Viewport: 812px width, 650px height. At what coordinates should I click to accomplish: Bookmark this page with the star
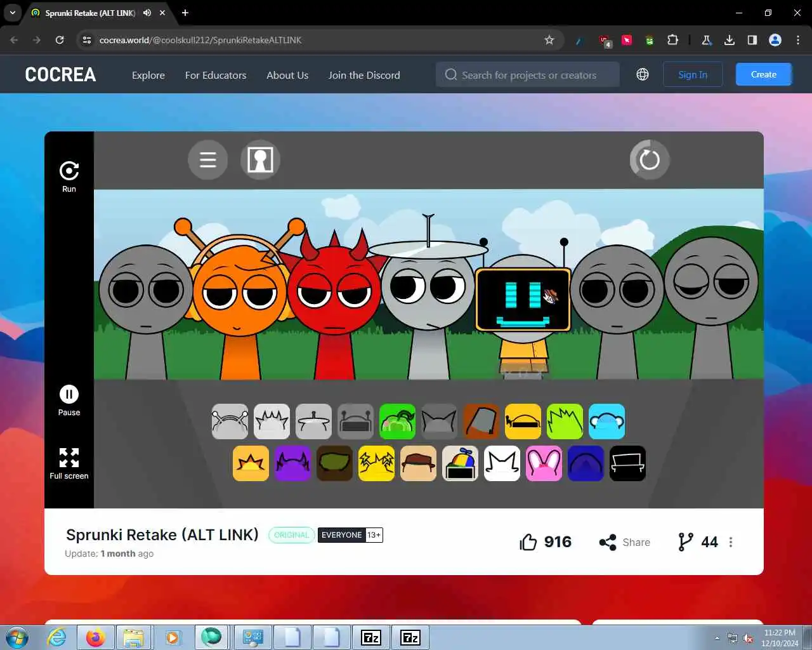click(549, 40)
